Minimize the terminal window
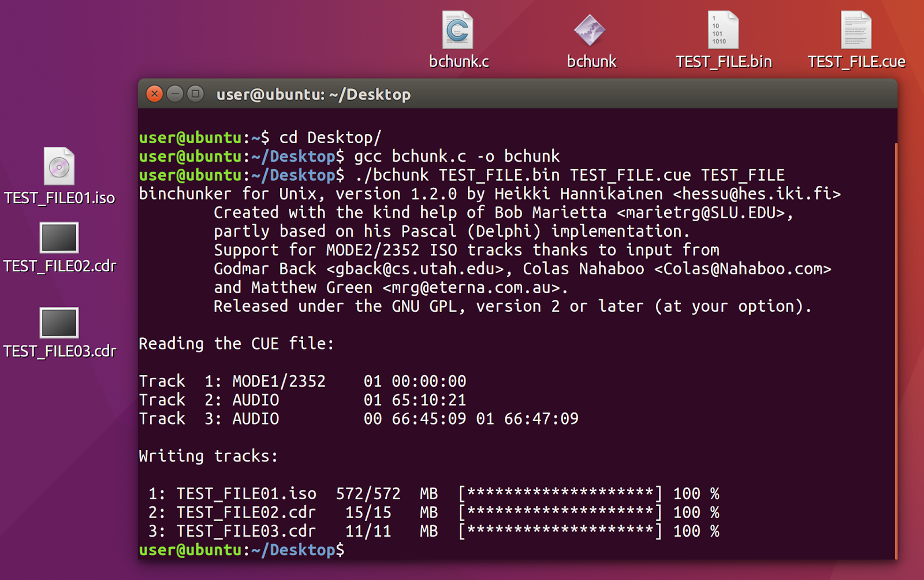Image resolution: width=924 pixels, height=580 pixels. coord(175,94)
